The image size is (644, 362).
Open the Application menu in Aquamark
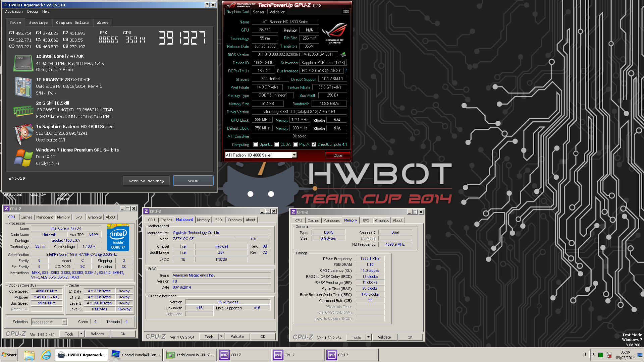click(x=14, y=11)
